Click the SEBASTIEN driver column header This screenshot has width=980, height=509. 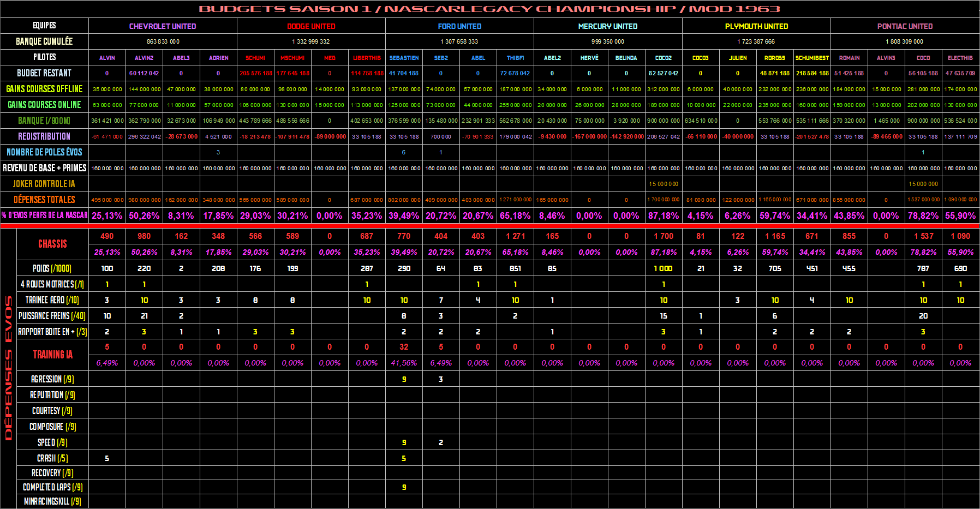[404, 58]
